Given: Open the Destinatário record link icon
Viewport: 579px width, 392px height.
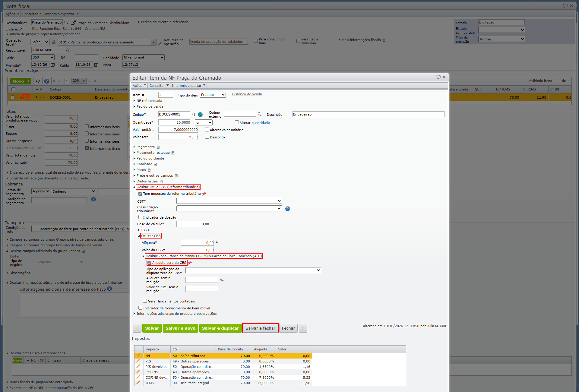Looking at the screenshot, I should pos(73,23).
